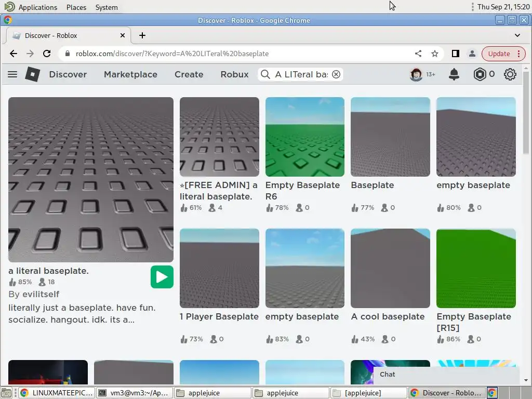Open the large a literal baseplate thumbnail

click(x=91, y=180)
